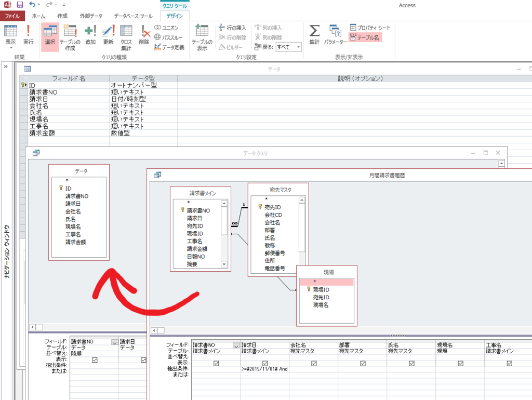Switch to the 作成 ribbon tab
This screenshot has width=532, height=400.
tap(62, 16)
